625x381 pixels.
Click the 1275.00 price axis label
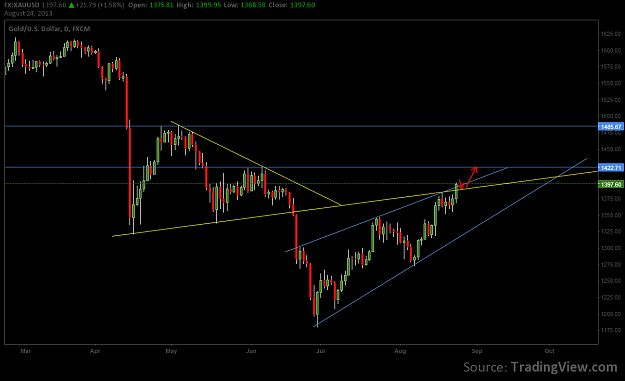(611, 265)
